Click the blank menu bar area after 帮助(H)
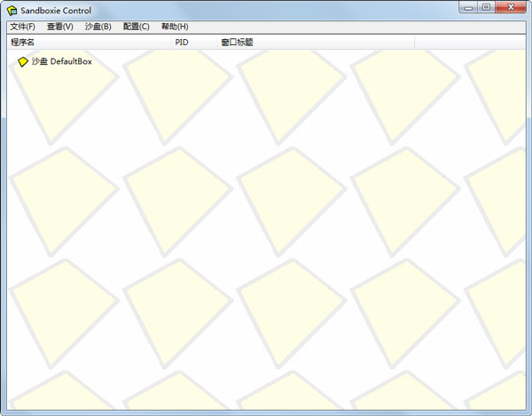 click(355, 27)
